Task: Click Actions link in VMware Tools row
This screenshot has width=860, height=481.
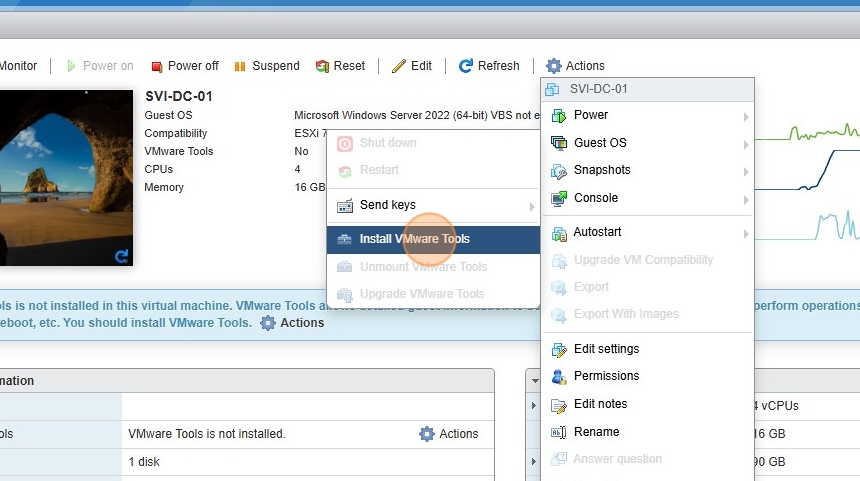Action: [x=459, y=434]
